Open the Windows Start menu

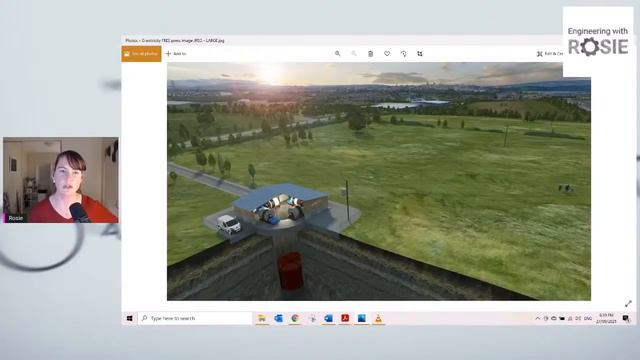point(129,318)
